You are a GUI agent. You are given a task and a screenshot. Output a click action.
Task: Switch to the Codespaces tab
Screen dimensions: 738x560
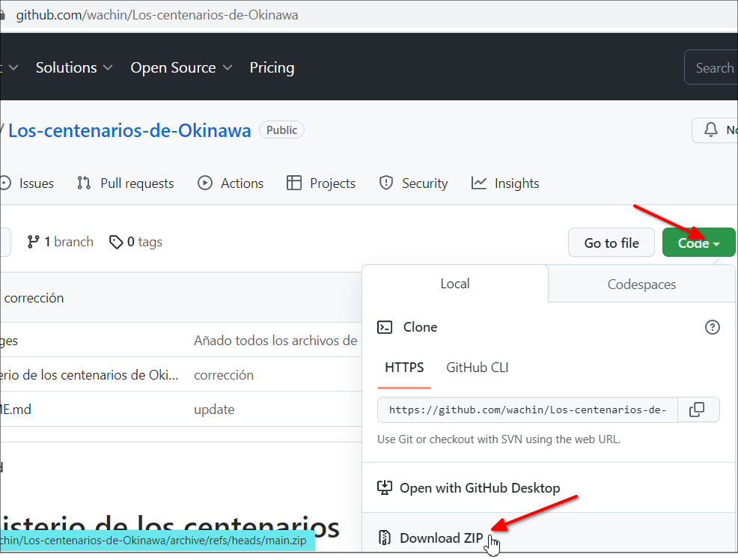click(641, 284)
